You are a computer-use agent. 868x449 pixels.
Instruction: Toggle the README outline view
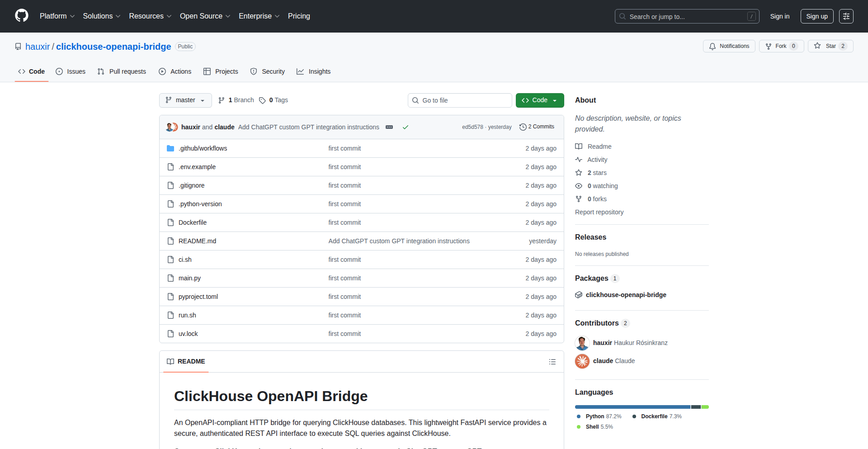(x=552, y=362)
